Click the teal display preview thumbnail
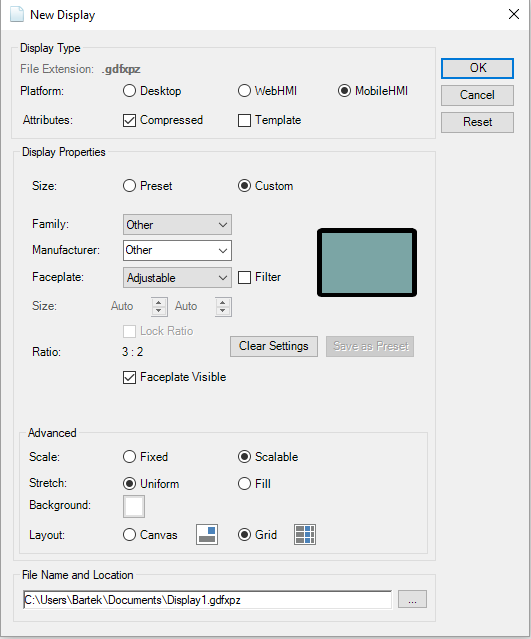Image resolution: width=531 pixels, height=639 pixels. 367,262
